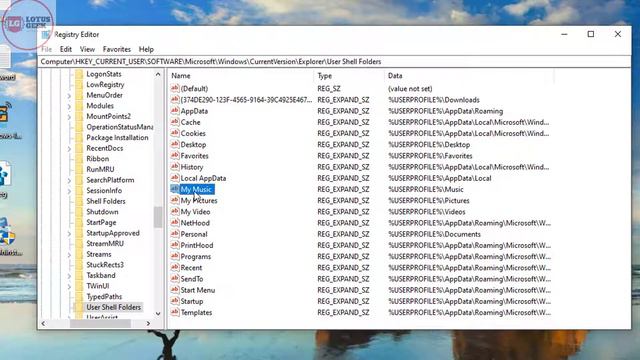Image resolution: width=640 pixels, height=360 pixels.
Task: Open the Favorites menu
Action: pos(117,49)
